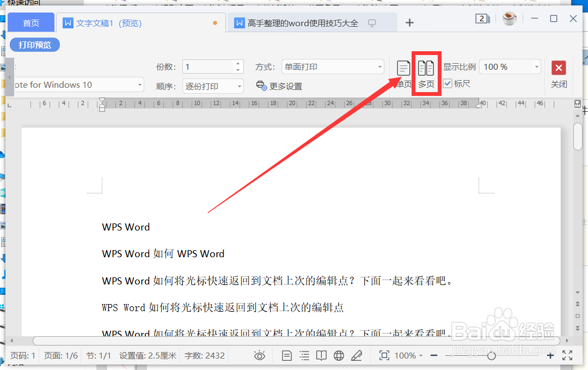Go to the 首页 tab
Viewport: 588px width, 370px height.
coord(30,23)
